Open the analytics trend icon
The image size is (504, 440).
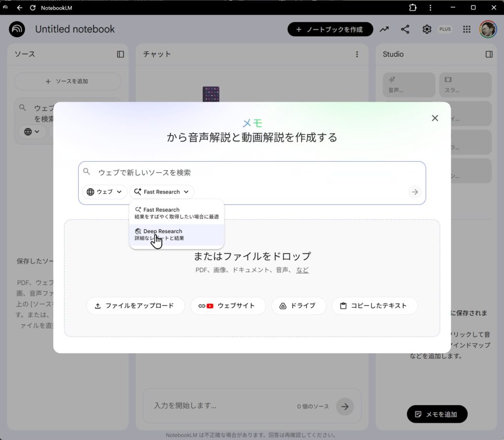[384, 29]
